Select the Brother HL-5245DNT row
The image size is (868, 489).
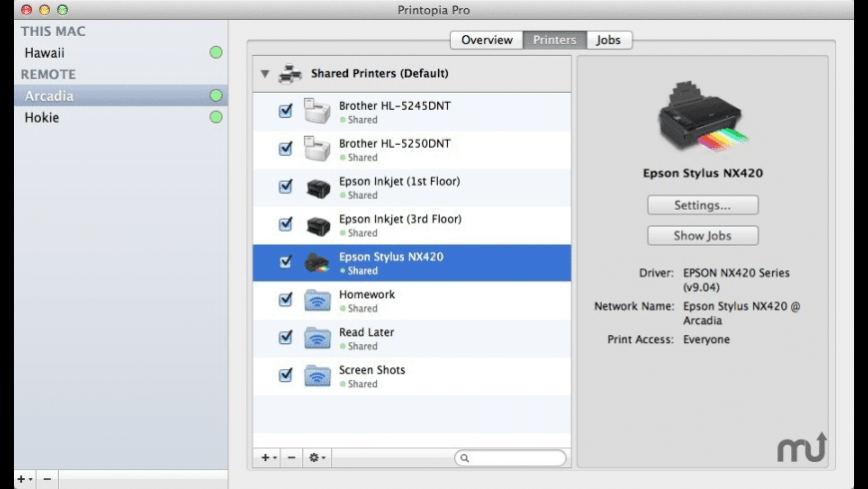coord(412,112)
